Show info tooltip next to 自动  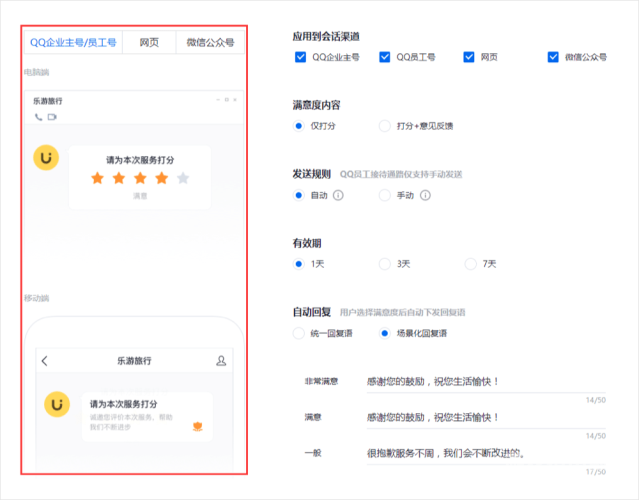(338, 195)
